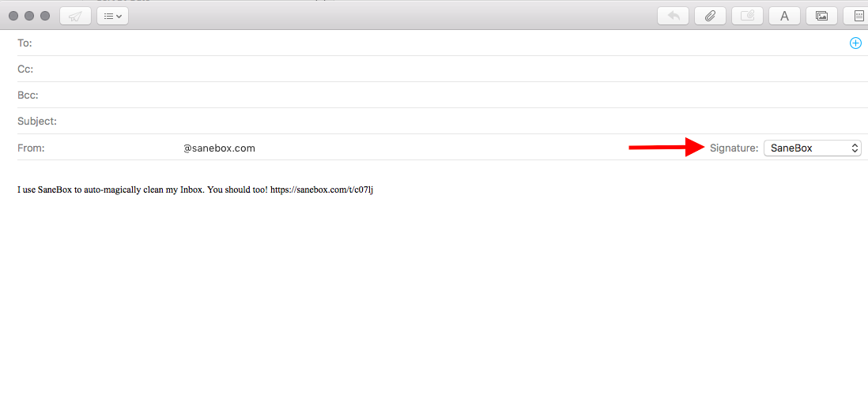Attach a file with the paperclip icon
Screen dimensions: 868x394
click(710, 16)
